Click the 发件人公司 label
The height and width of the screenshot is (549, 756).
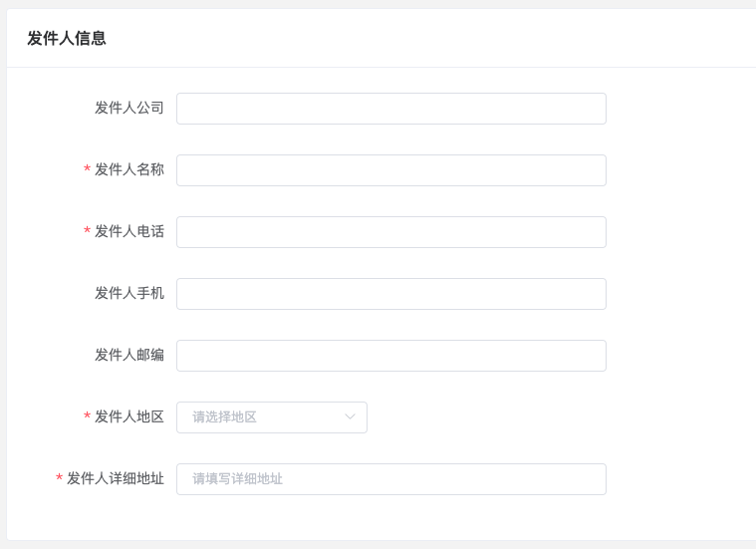pos(129,108)
